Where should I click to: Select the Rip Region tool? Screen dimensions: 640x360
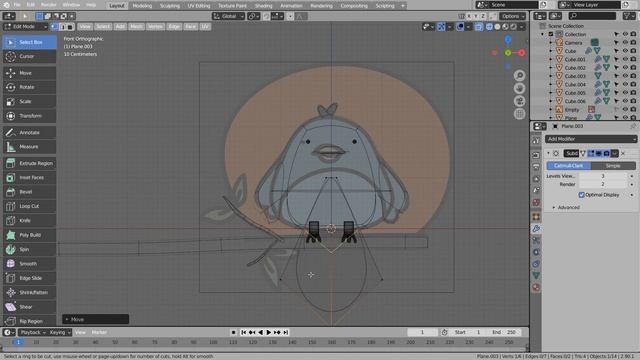29,321
